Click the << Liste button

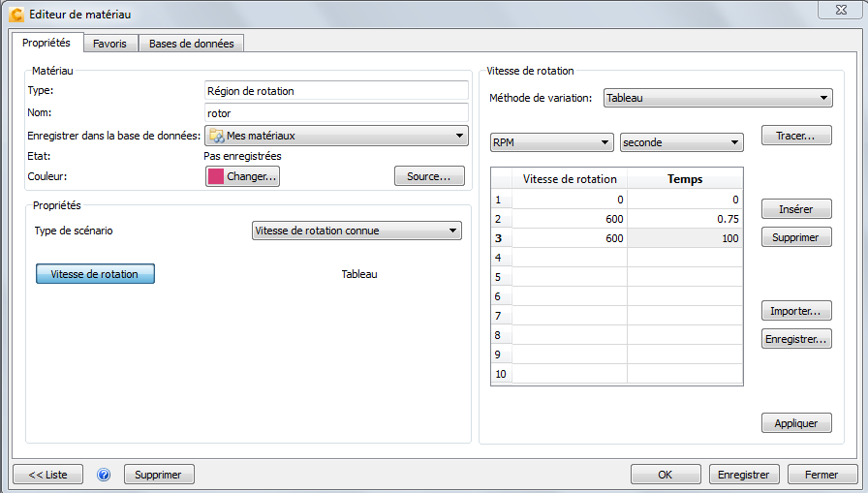pos(48,475)
